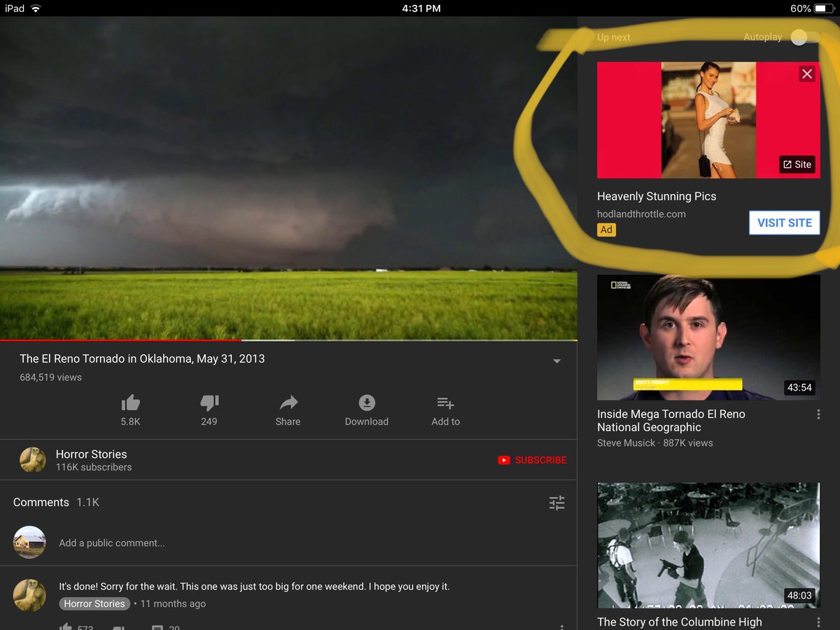Click VISIT SITE button
840x630 pixels.
point(784,223)
